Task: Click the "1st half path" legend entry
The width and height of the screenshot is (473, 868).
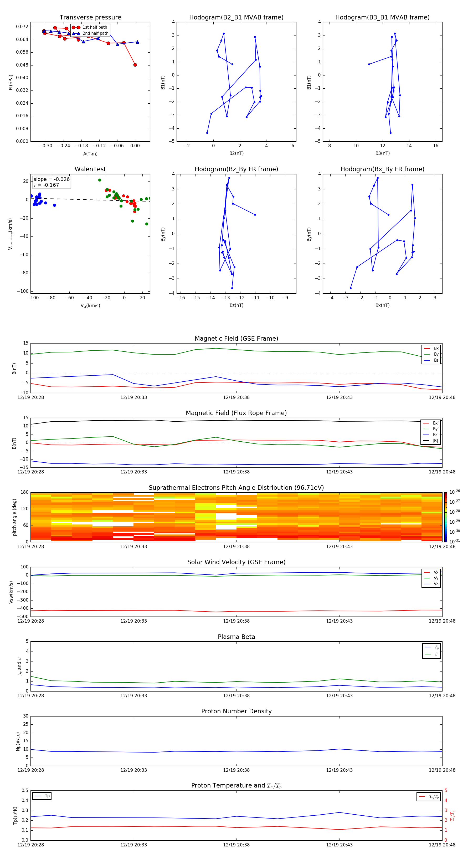Action: pos(90,27)
